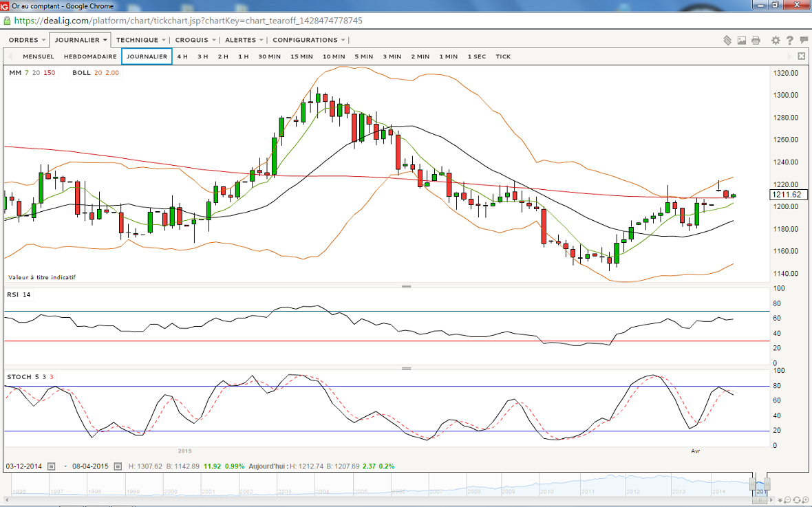Viewport: 812px width, 507px height.
Task: Click the left arrow of timeline scrollbar
Action: point(7,499)
